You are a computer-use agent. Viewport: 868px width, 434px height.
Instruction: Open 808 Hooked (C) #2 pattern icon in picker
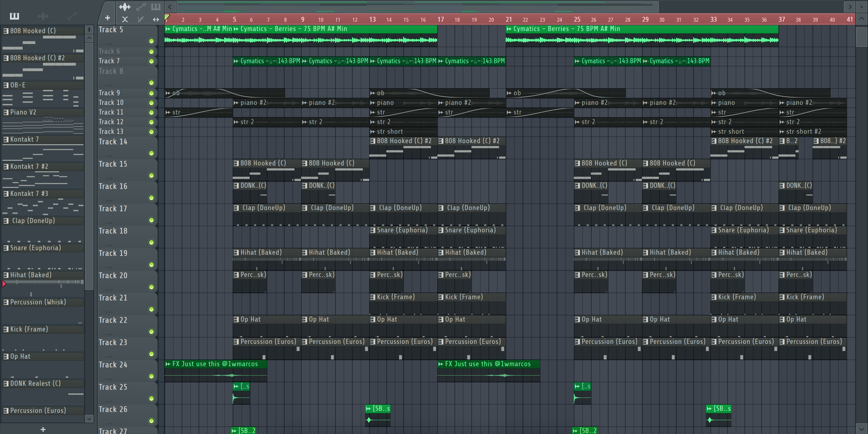tap(6, 58)
